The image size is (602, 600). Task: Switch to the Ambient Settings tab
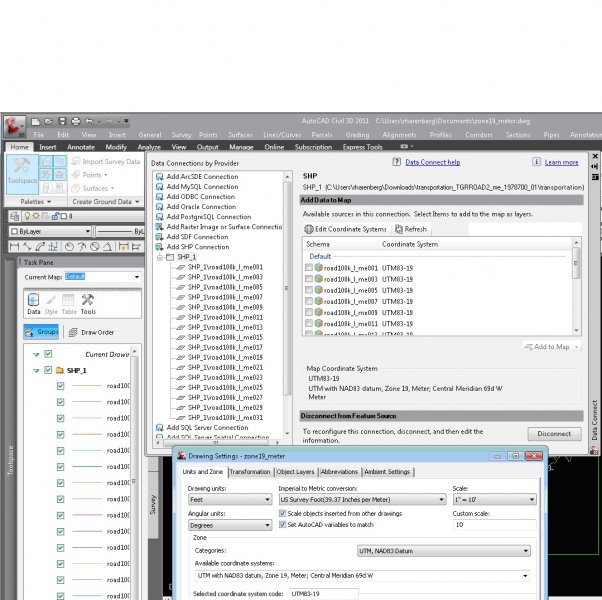click(x=387, y=472)
